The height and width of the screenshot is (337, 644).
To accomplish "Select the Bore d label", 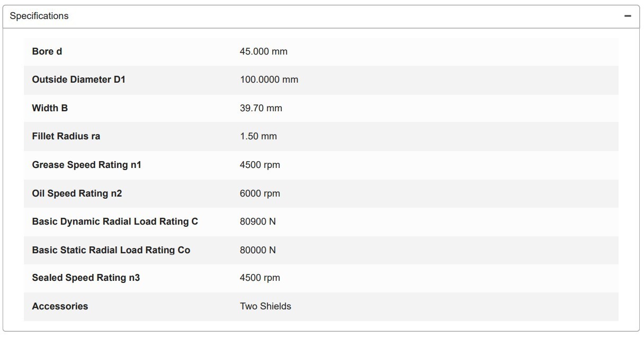I will coord(47,51).
